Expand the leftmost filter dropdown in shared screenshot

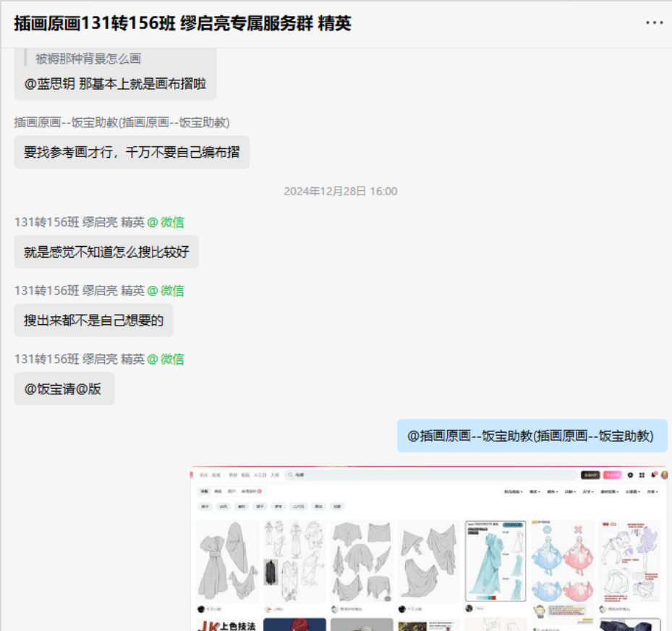click(513, 492)
